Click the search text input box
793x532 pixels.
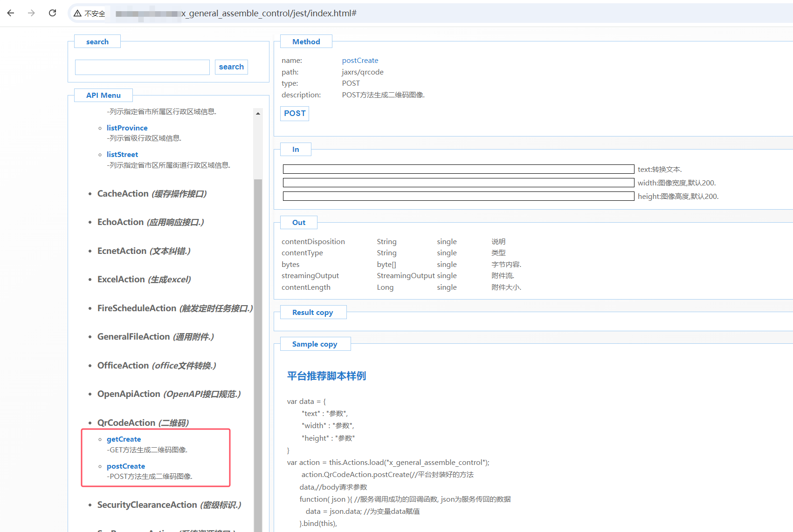pos(142,67)
